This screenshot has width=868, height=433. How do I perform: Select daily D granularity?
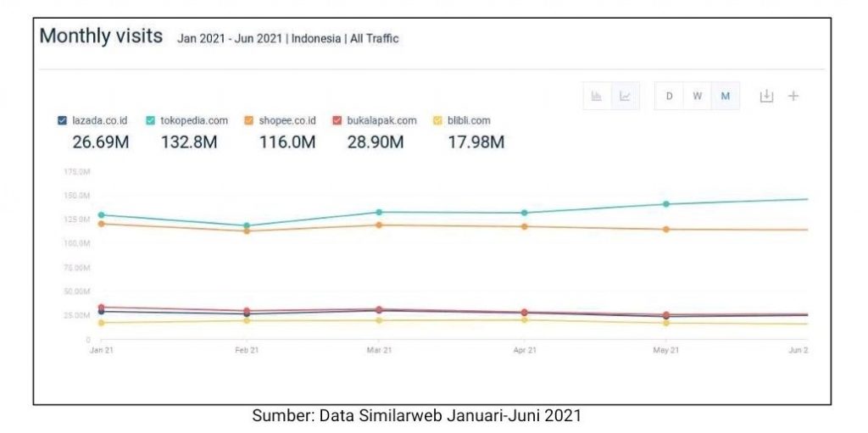click(669, 97)
